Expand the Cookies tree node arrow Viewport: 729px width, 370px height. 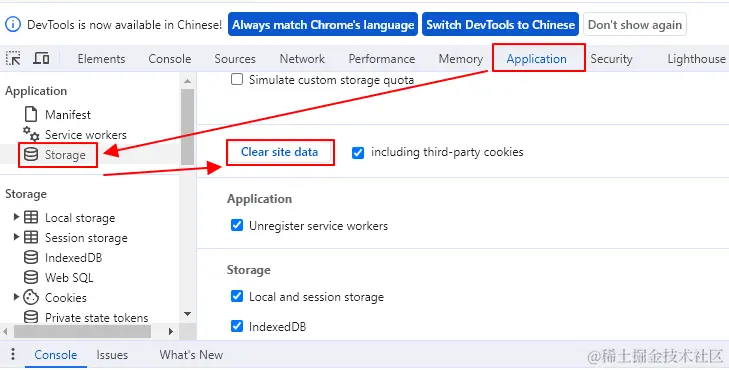(16, 297)
